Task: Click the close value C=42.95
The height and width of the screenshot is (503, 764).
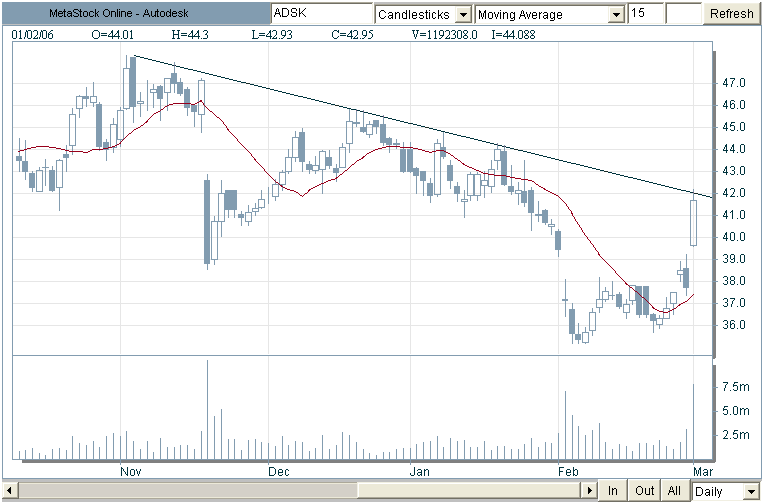Action: pos(352,35)
